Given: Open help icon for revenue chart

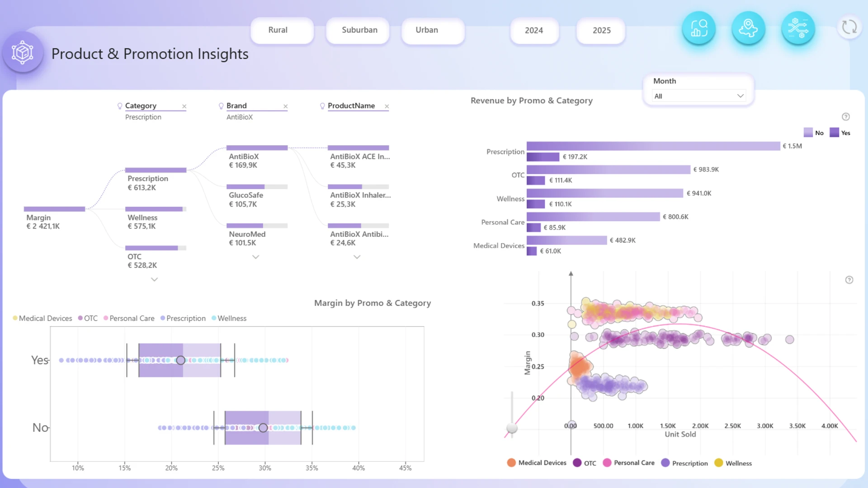Looking at the screenshot, I should [846, 117].
